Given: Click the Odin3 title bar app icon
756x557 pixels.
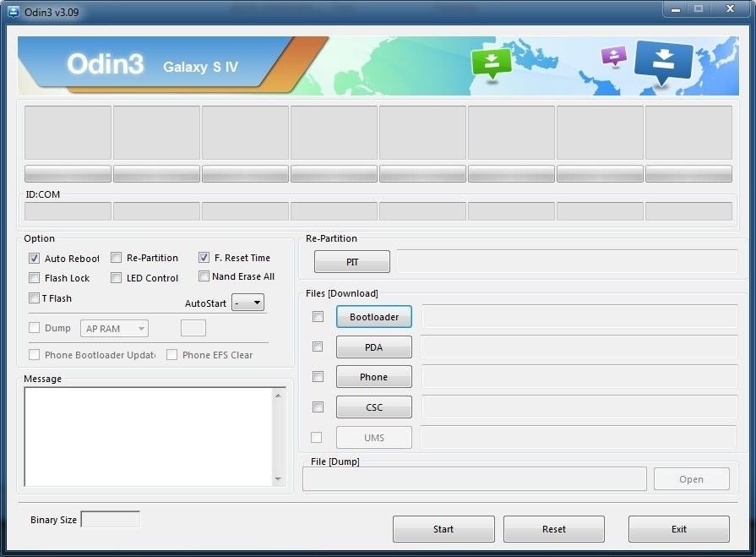Looking at the screenshot, I should tap(14, 12).
